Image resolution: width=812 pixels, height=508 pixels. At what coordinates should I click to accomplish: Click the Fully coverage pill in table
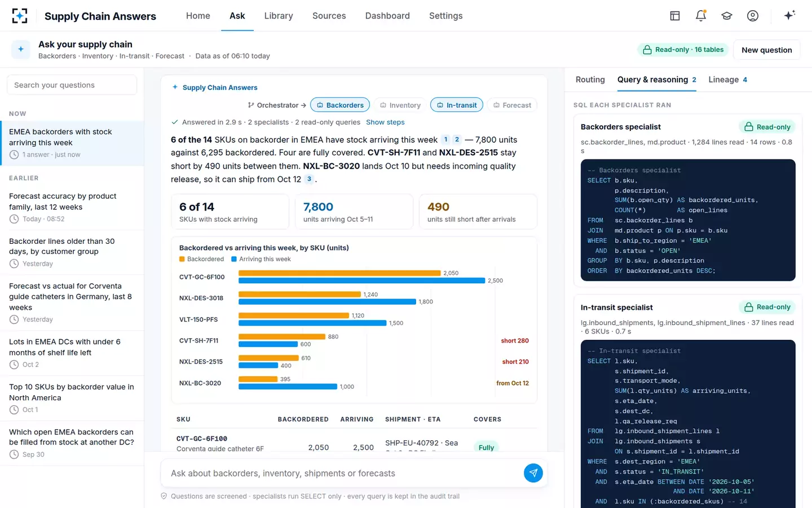pos(486,447)
